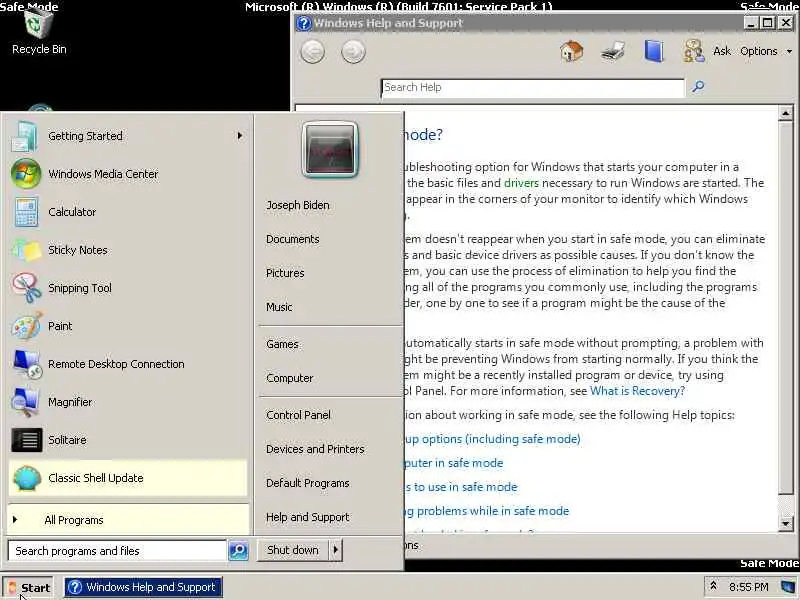This screenshot has width=800, height=600.
Task: Click the Ask people icon
Action: tap(693, 51)
